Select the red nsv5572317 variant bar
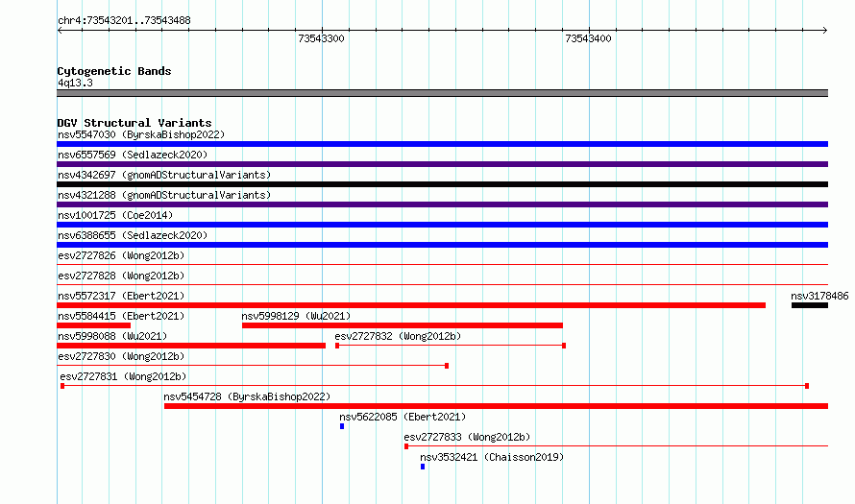 pyautogui.click(x=411, y=305)
